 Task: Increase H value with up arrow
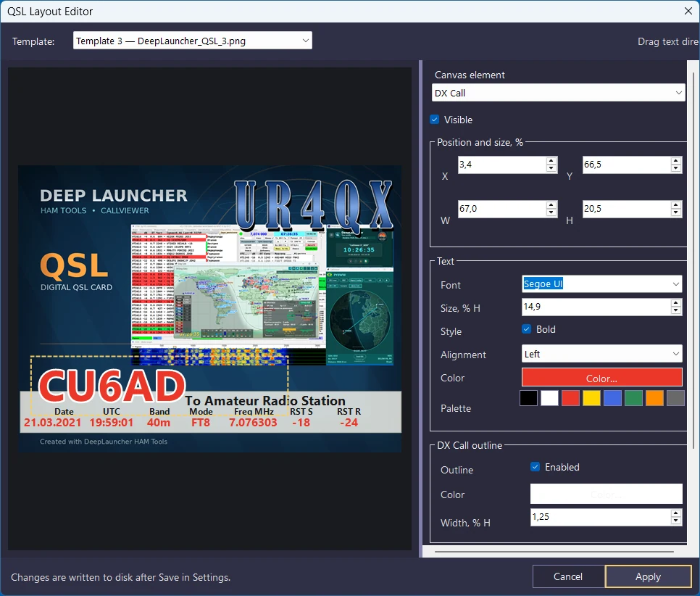[676, 204]
